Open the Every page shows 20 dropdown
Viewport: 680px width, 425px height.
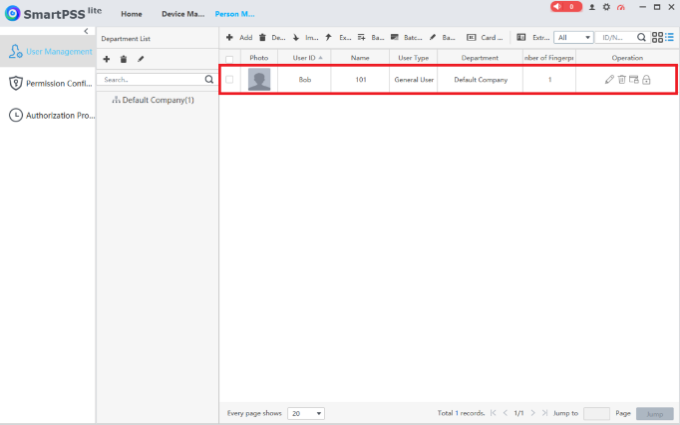(306, 413)
